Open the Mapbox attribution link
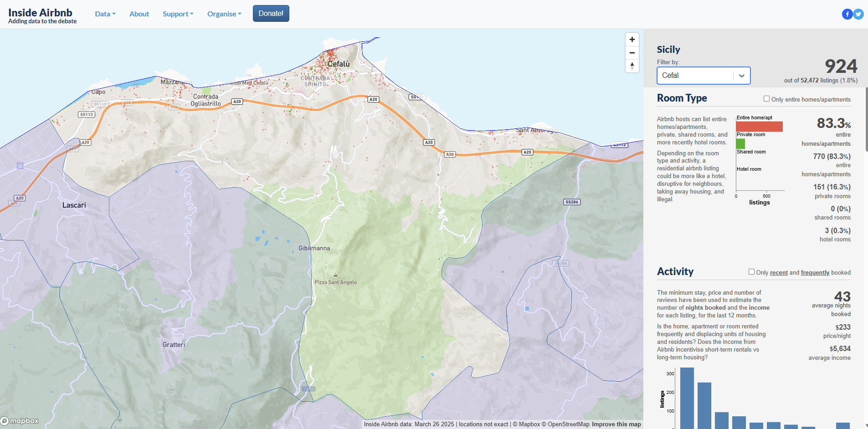 (526, 424)
